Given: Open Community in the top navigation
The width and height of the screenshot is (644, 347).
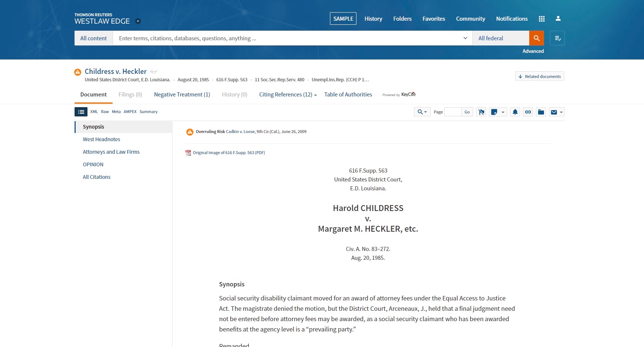Looking at the screenshot, I should click(471, 18).
